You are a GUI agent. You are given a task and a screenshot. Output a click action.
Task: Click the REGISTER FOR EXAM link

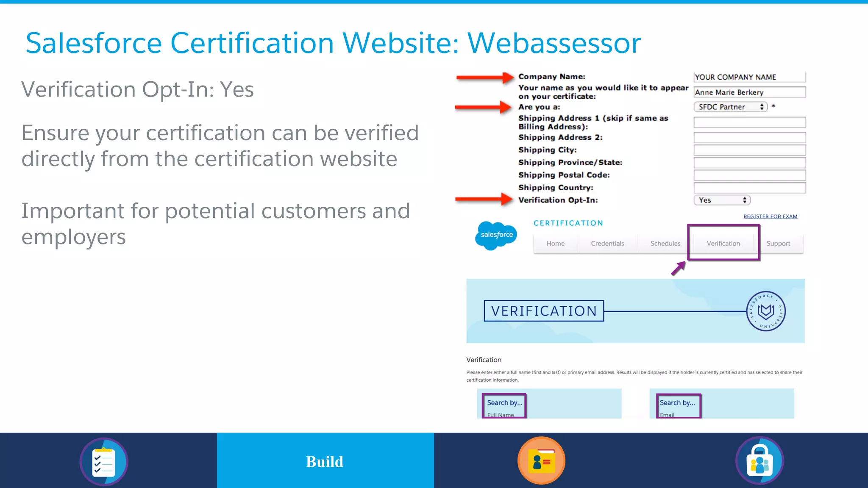pyautogui.click(x=770, y=216)
